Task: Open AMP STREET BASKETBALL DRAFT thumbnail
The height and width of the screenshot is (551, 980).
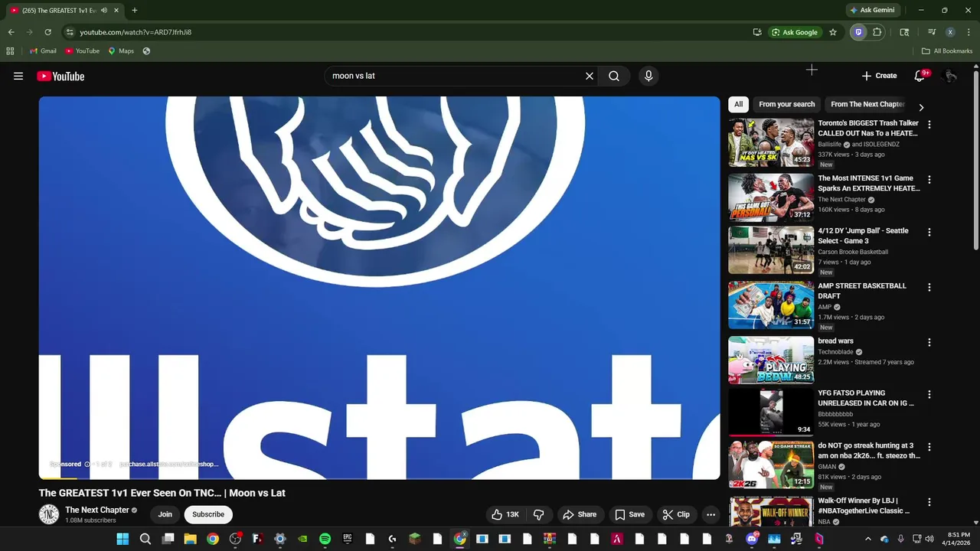Action: 771,305
